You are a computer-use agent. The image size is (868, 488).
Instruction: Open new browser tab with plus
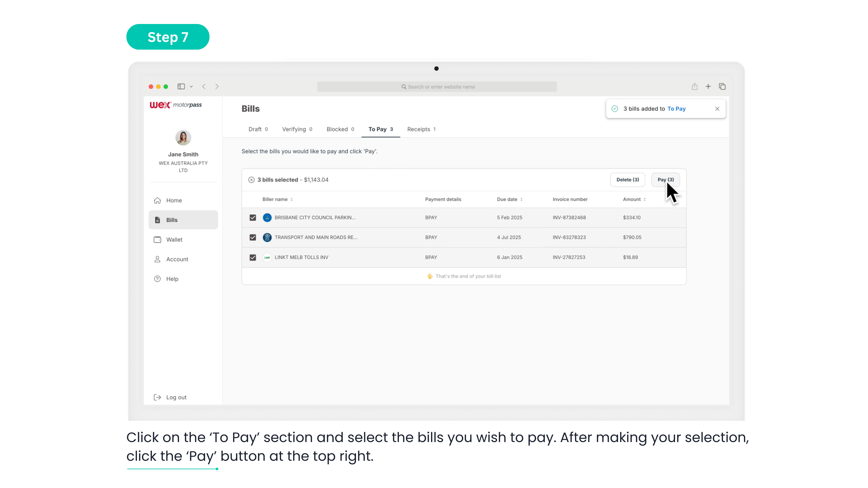[x=708, y=87]
